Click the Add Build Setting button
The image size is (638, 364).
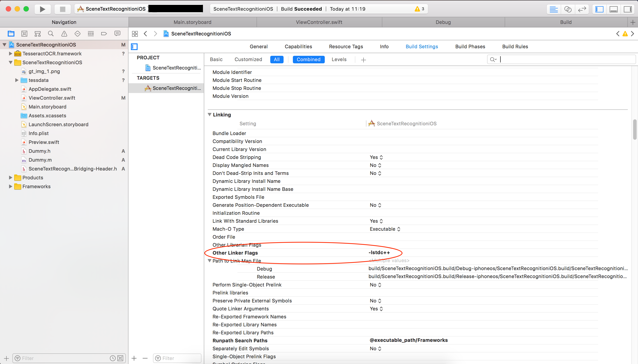(363, 60)
